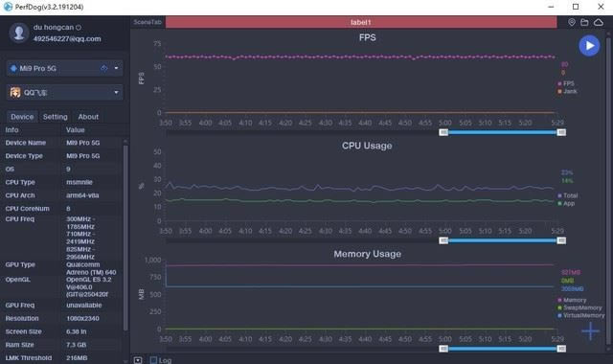Toggle Memory legend series
Viewport: 613px width, 364px height.
click(572, 300)
